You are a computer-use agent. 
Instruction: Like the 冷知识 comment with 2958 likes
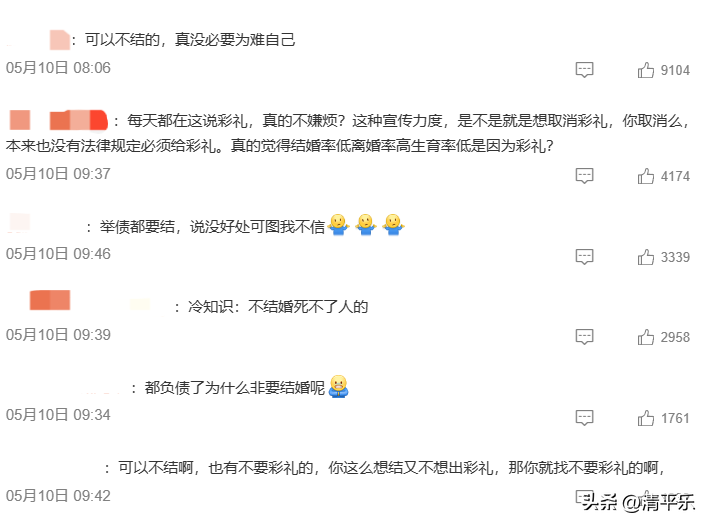pyautogui.click(x=645, y=337)
